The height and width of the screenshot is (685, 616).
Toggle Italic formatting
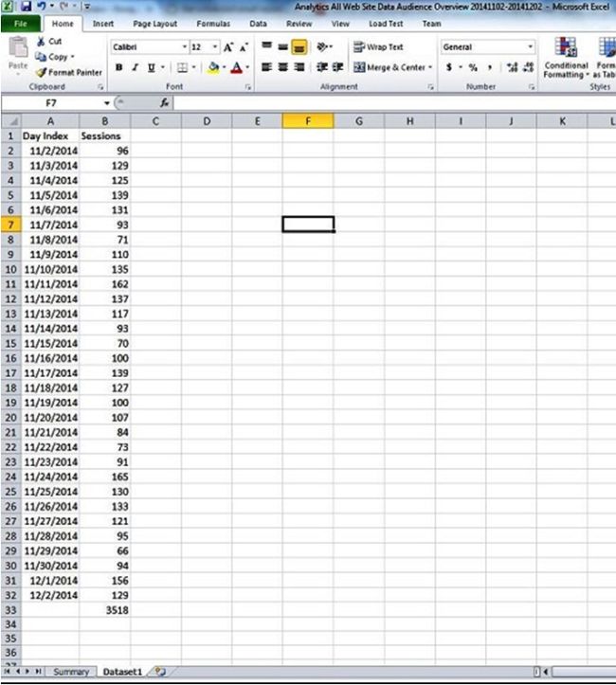(x=135, y=67)
